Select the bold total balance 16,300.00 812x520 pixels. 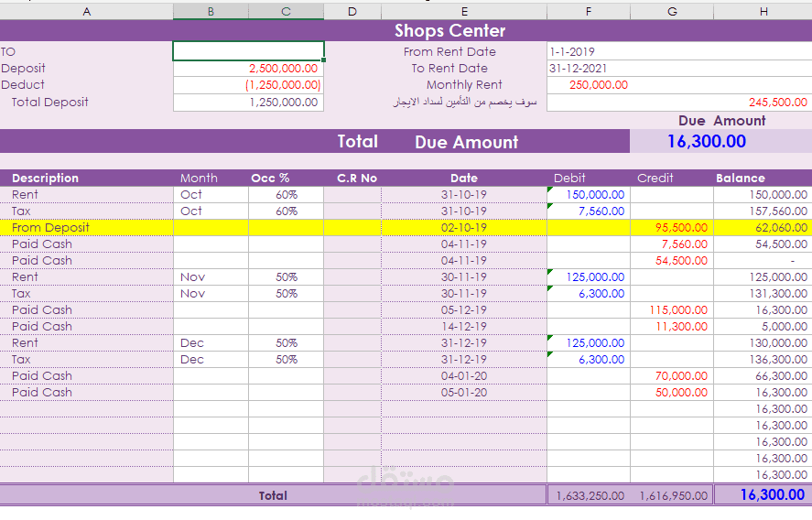coord(763,495)
